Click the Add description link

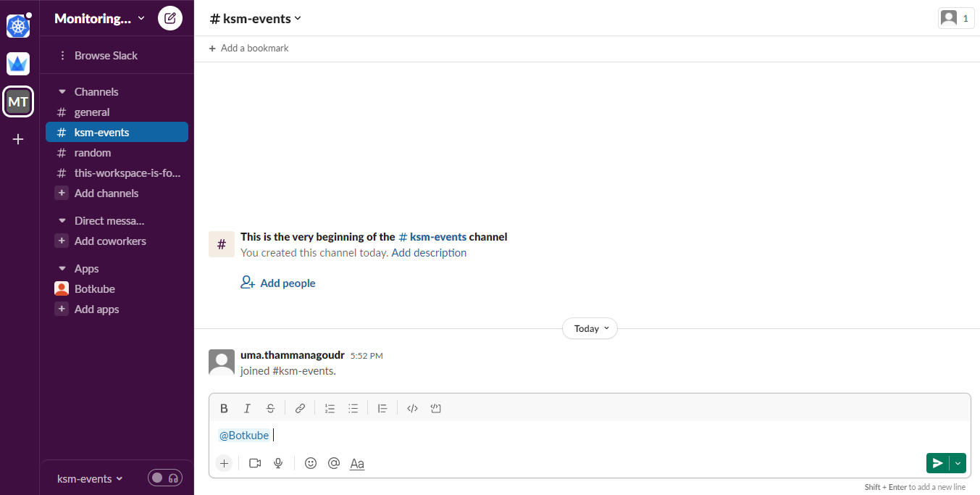(429, 253)
